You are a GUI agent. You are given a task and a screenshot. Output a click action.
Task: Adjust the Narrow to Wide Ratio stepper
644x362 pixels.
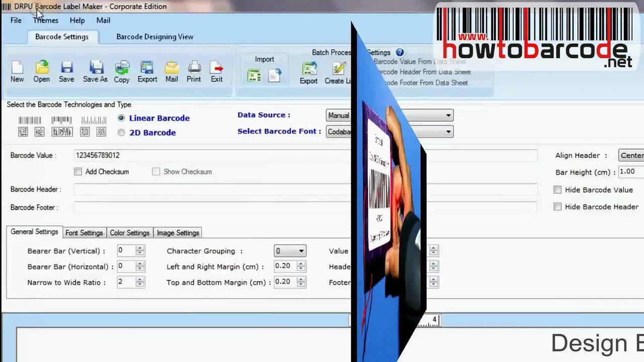pyautogui.click(x=140, y=282)
